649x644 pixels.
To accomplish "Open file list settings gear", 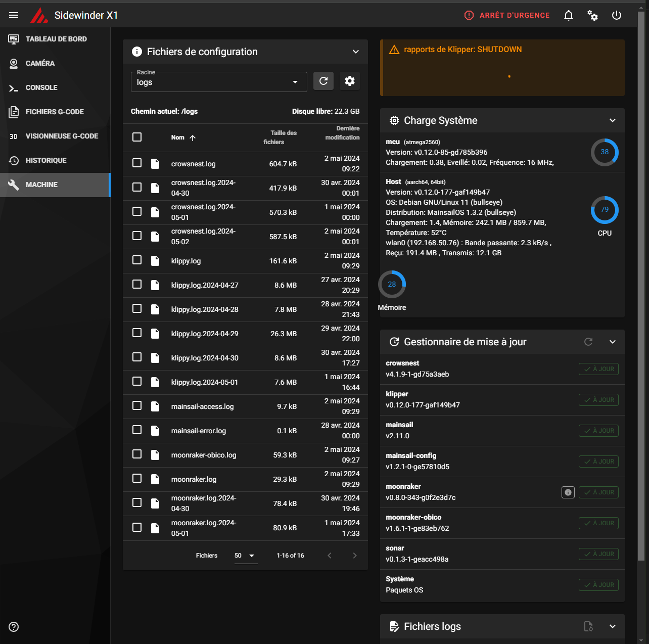I will click(350, 81).
